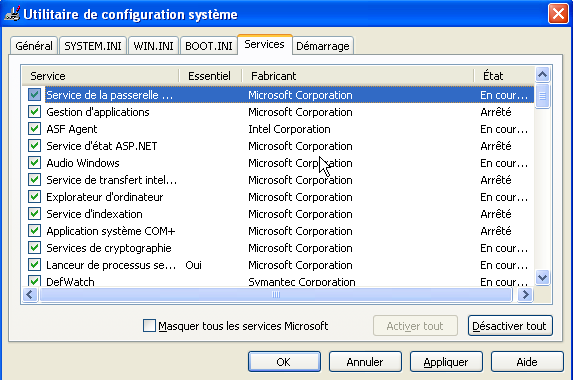Click Arrêté status of Service d'indexation
Screen dimensions: 573x380
496,214
